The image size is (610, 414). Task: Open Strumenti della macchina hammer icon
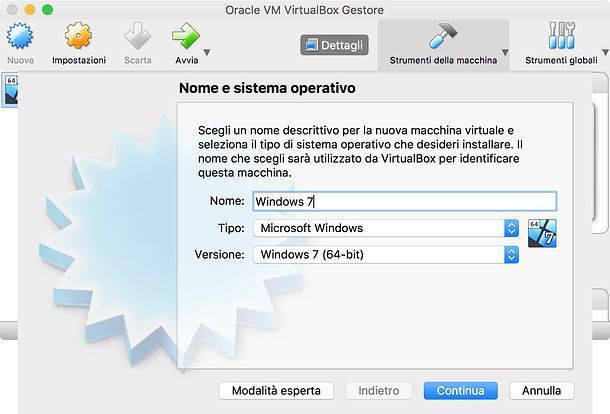click(x=443, y=36)
